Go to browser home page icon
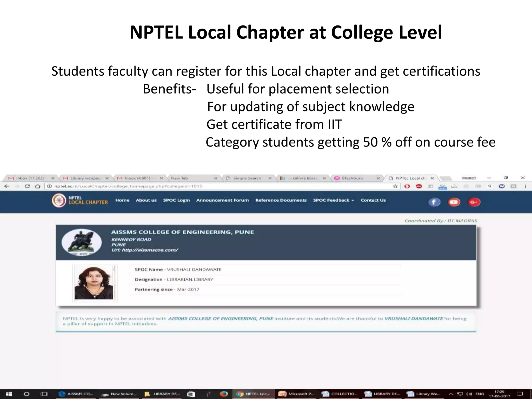 coord(38,186)
